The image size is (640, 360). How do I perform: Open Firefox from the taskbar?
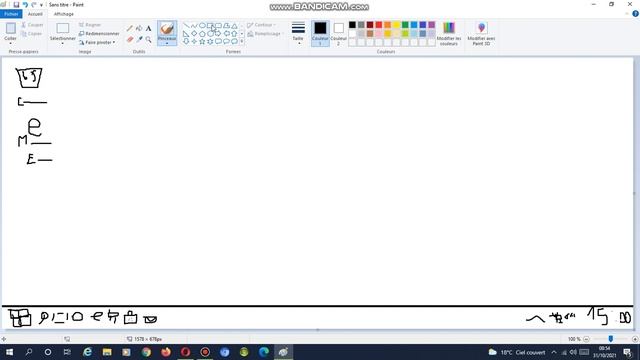click(x=166, y=352)
